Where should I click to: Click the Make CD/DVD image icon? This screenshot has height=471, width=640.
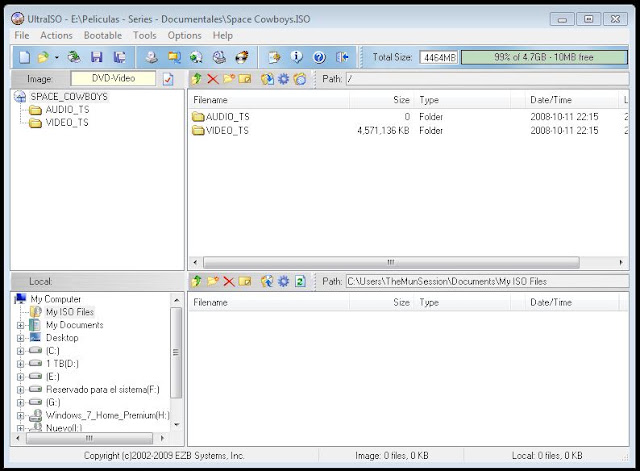[x=151, y=57]
